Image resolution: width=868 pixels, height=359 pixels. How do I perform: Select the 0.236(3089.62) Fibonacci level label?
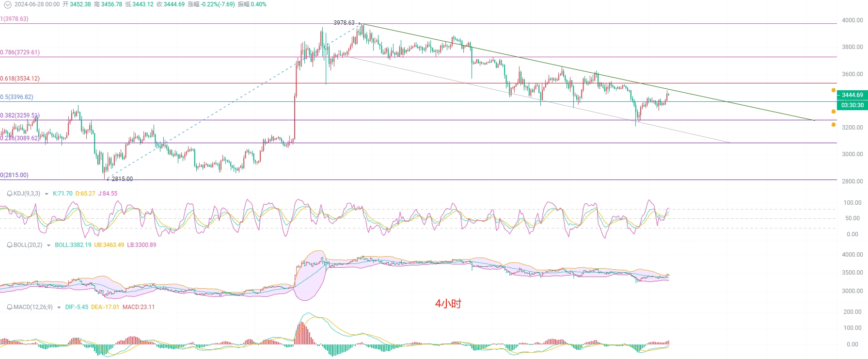[x=20, y=138]
